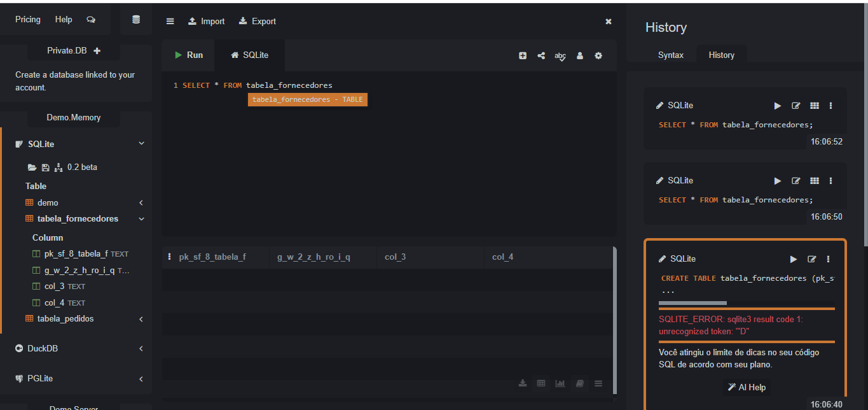Viewport: 868px width, 410px height.
Task: Click the results grid vertical scrollbar
Action: 614,320
